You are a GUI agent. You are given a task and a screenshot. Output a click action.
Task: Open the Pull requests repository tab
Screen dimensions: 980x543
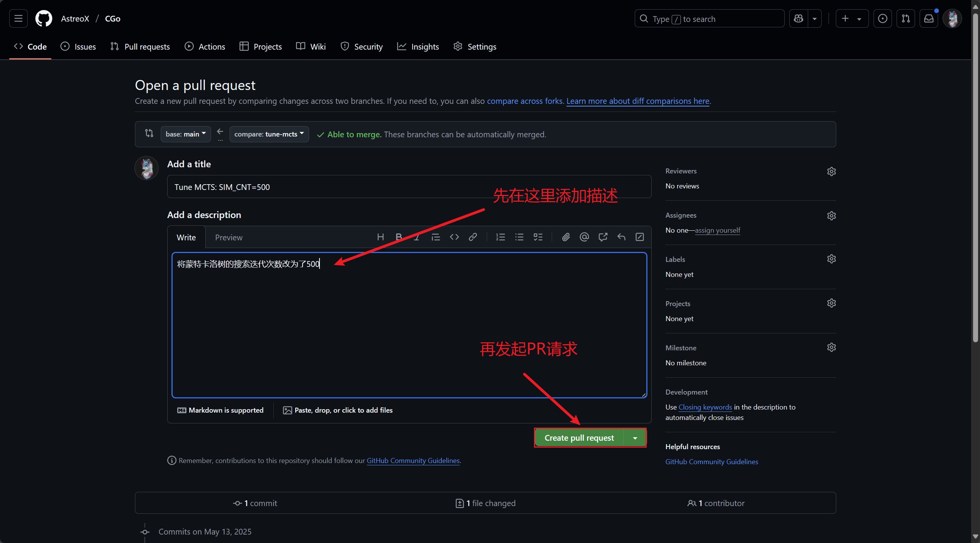pyautogui.click(x=140, y=47)
